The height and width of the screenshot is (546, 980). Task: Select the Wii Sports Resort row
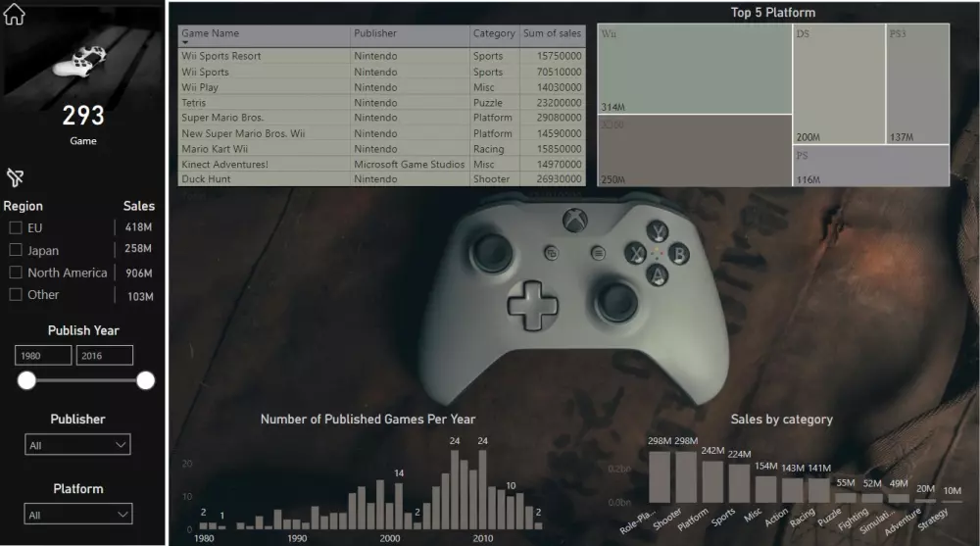[382, 56]
